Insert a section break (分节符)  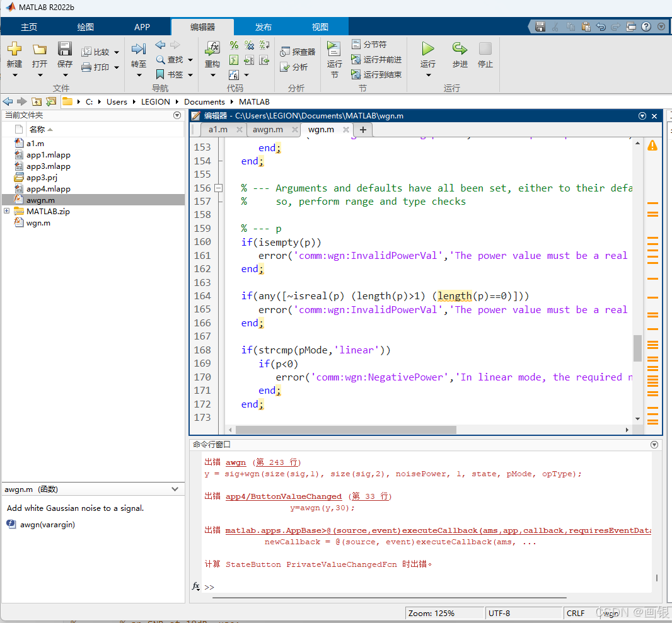[369, 45]
